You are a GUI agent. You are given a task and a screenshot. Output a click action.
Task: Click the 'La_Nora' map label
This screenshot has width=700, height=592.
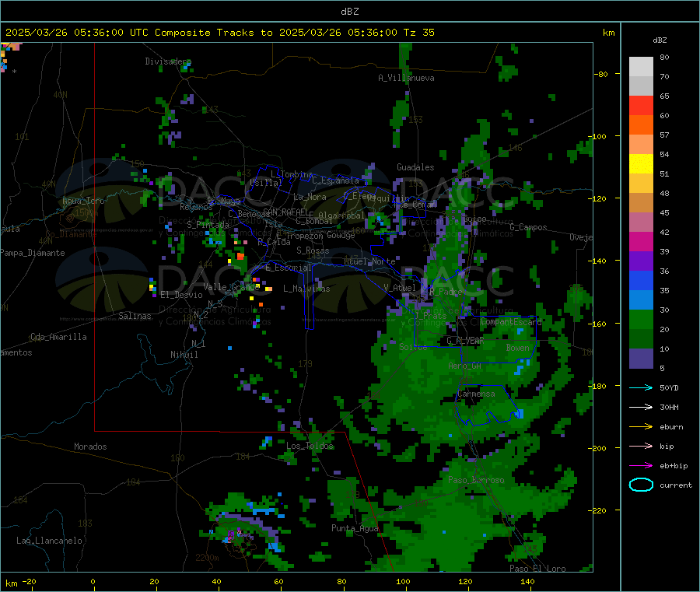[x=310, y=197]
